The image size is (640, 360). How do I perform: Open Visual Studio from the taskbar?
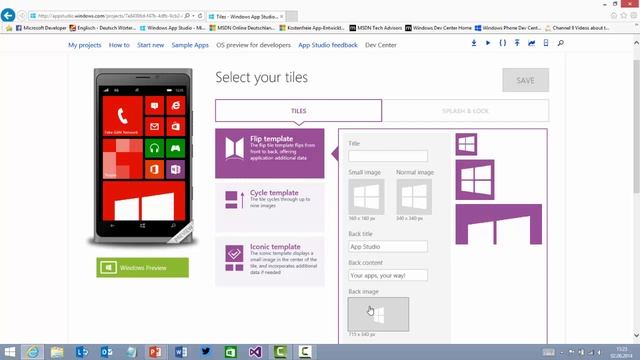click(255, 352)
